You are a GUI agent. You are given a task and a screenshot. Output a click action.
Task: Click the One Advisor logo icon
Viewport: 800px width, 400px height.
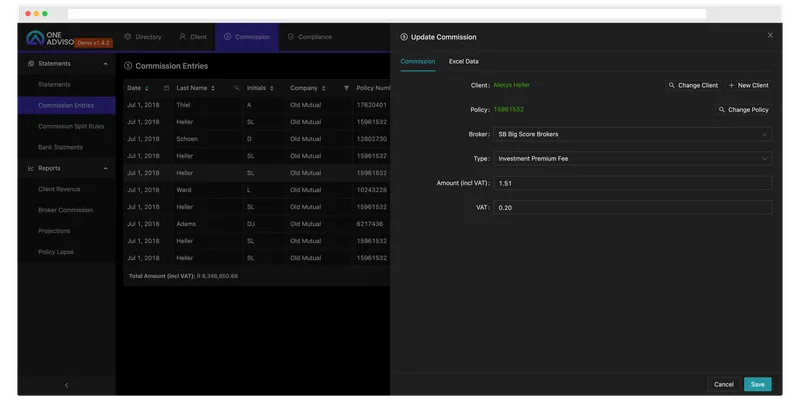point(35,38)
